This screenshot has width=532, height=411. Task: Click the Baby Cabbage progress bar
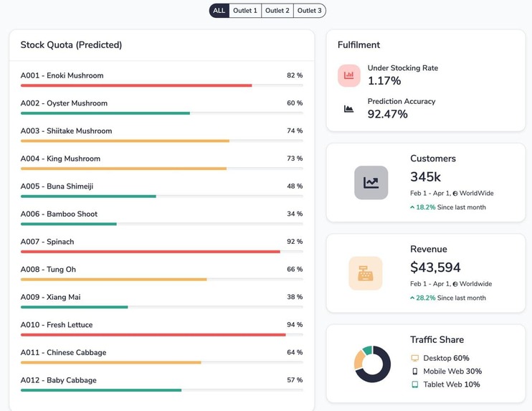pos(162,390)
